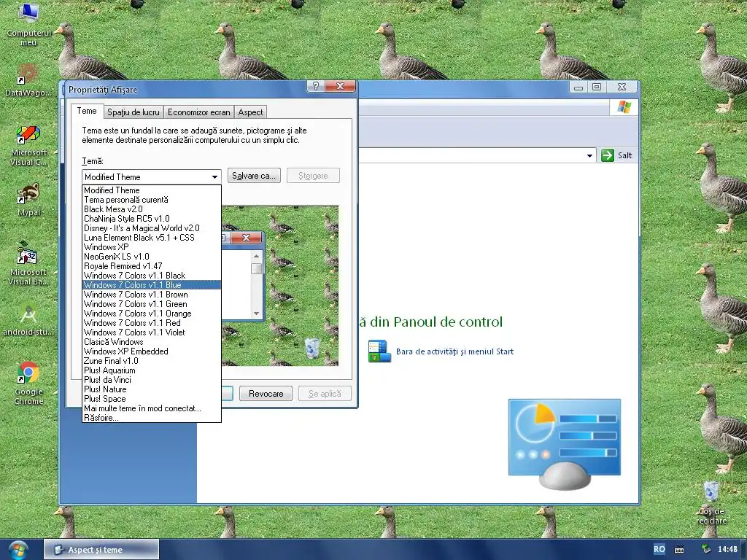Image resolution: width=747 pixels, height=560 pixels.
Task: Choose Royale Remixed v1.47 theme
Action: [x=152, y=266]
